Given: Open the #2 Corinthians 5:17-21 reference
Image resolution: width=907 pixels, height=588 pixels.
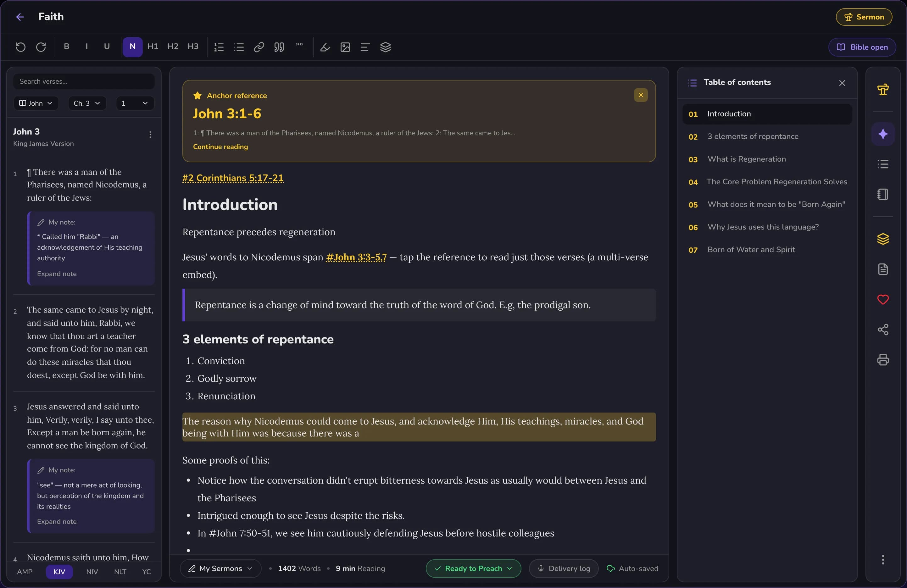Looking at the screenshot, I should point(233,178).
